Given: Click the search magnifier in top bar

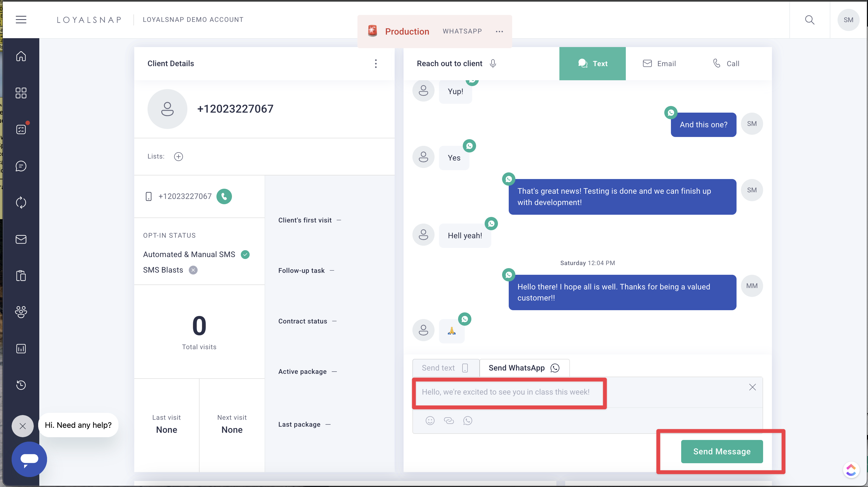Looking at the screenshot, I should pos(809,20).
